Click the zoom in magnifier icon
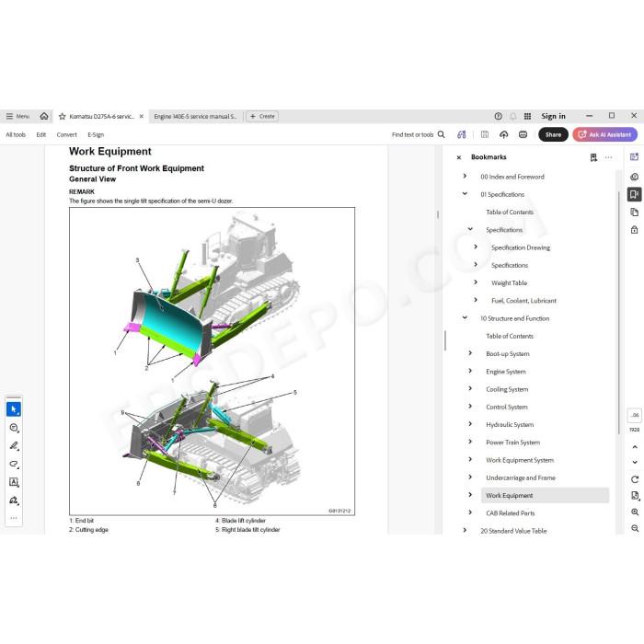644x644 pixels. tap(635, 512)
